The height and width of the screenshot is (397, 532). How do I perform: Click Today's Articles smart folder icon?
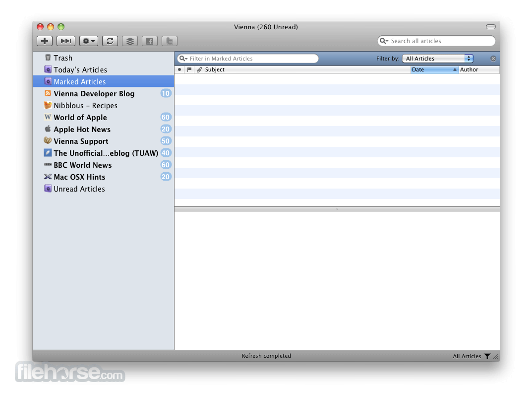click(x=48, y=69)
